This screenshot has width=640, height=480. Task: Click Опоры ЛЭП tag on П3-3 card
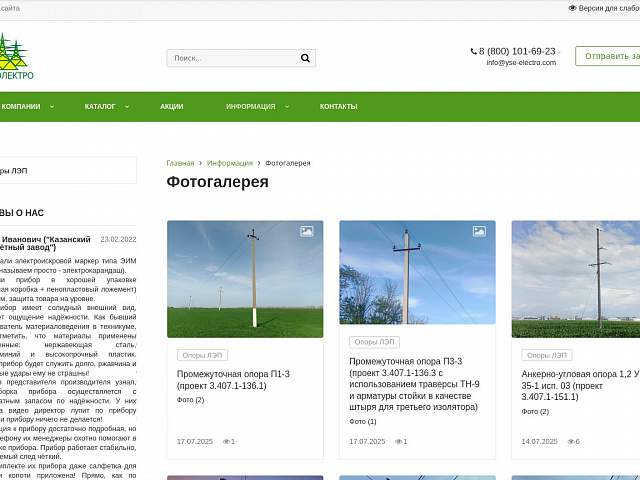click(x=374, y=342)
